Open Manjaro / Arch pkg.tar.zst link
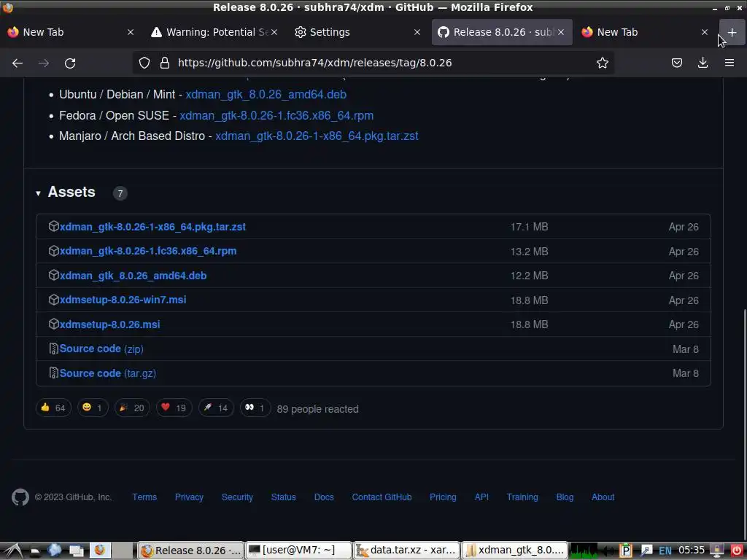This screenshot has width=747, height=560. 317,136
